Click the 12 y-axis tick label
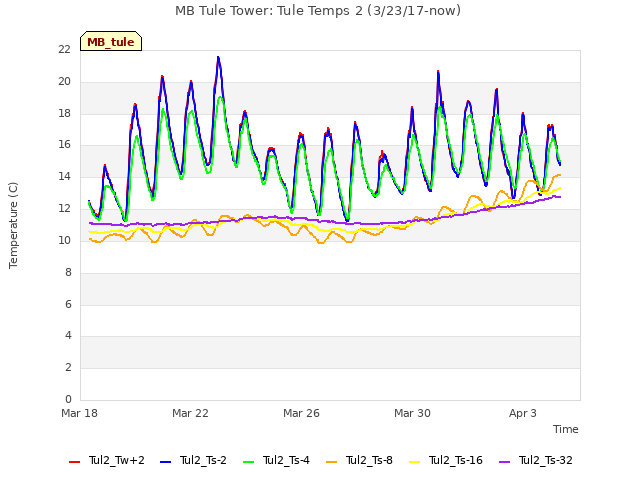640x480 pixels. [64, 208]
